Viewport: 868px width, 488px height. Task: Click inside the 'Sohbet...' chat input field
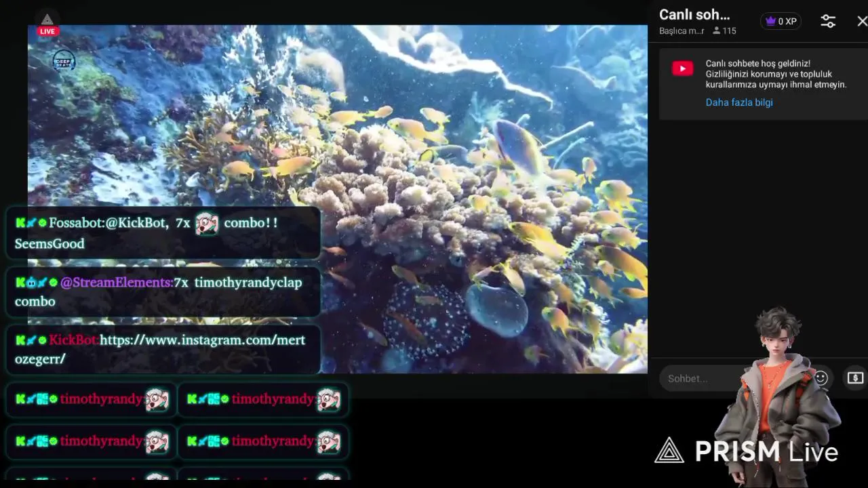click(x=698, y=378)
